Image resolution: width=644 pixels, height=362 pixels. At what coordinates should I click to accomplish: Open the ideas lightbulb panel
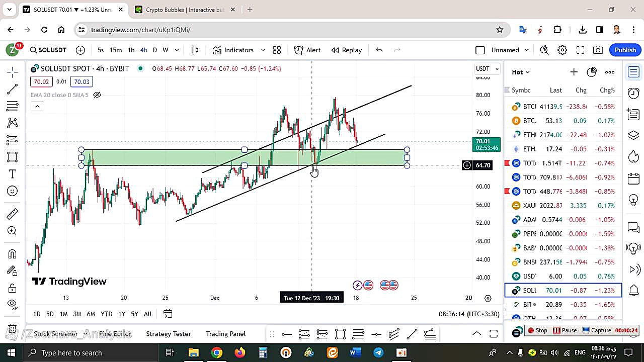(x=633, y=200)
